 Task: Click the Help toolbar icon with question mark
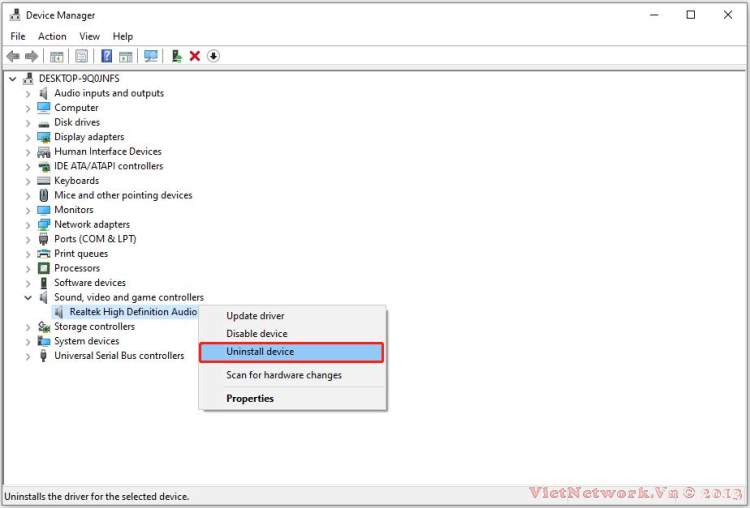pos(106,56)
